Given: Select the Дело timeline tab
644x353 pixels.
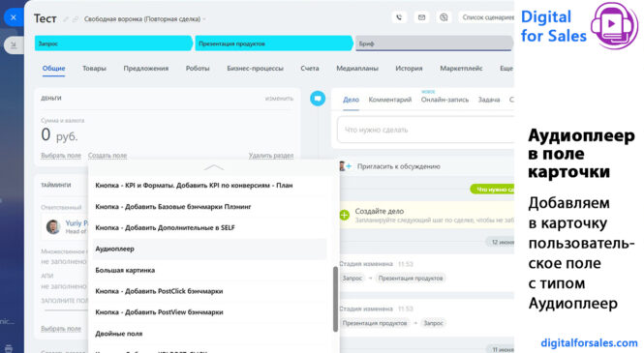Looking at the screenshot, I should click(351, 100).
